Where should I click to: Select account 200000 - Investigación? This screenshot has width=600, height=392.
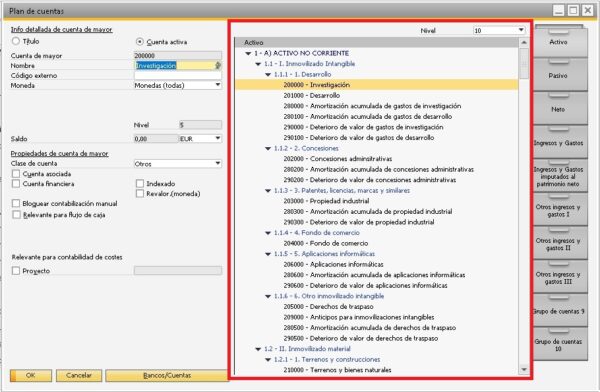316,85
